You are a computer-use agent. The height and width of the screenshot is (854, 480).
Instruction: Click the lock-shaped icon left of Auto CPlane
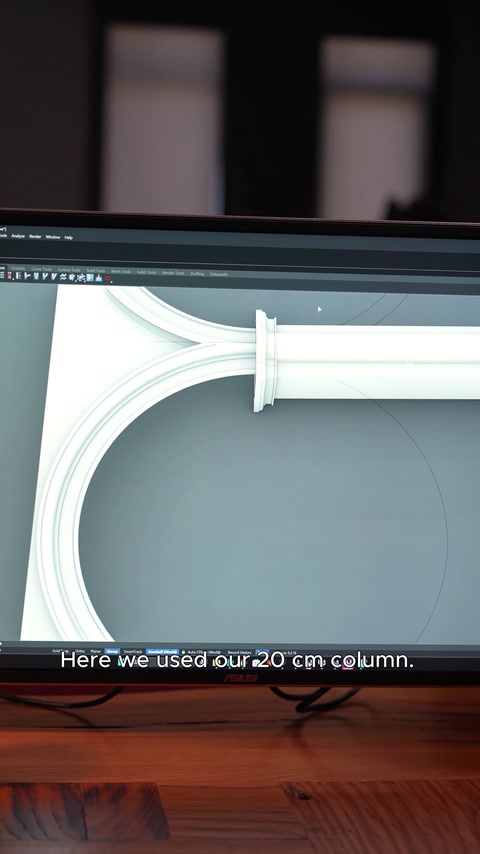pos(183,652)
